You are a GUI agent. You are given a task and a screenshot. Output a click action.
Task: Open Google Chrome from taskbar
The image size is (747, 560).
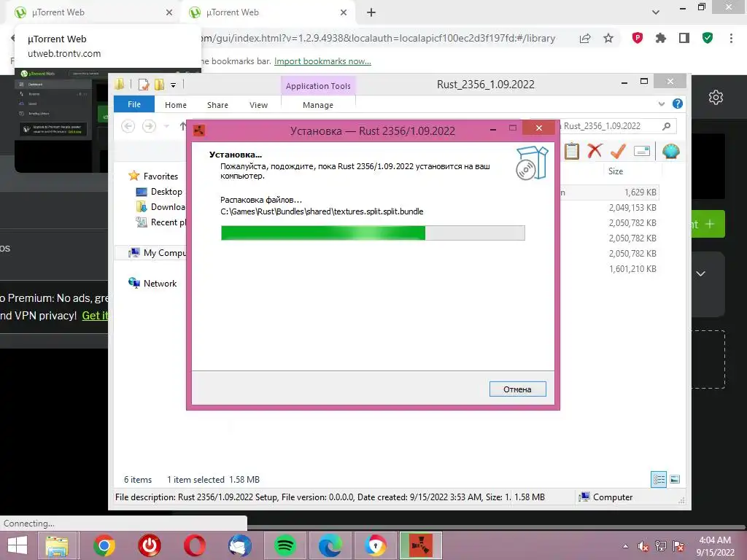(104, 545)
